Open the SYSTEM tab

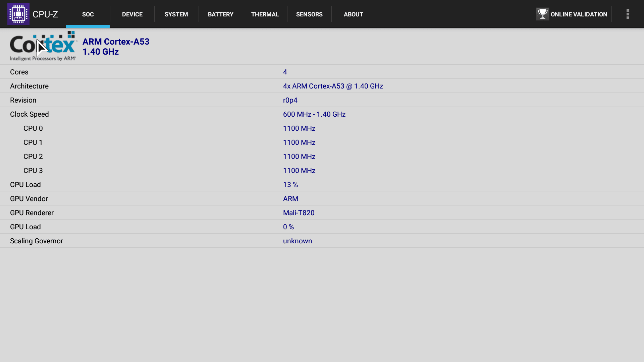point(176,14)
